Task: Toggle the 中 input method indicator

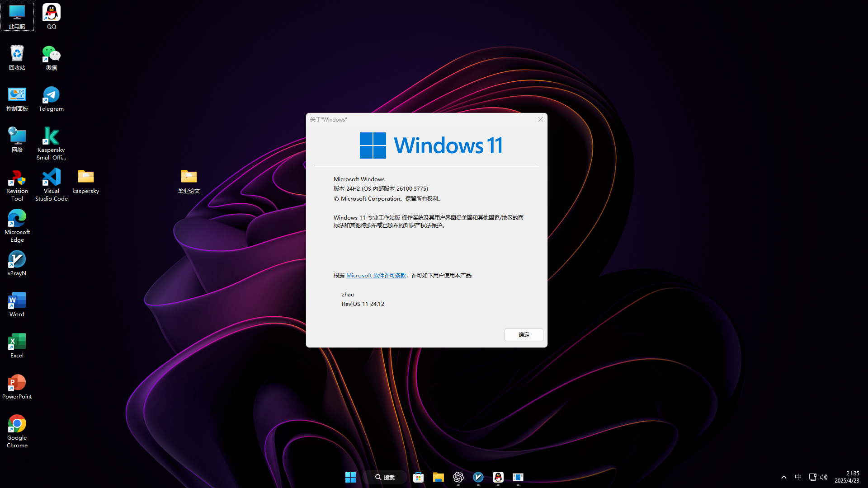Action: (798, 477)
